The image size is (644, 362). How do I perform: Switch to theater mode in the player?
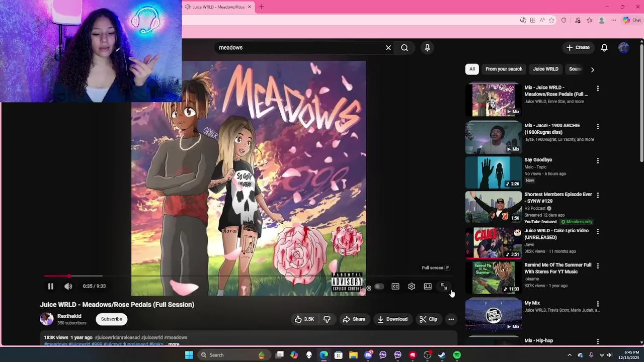coord(428,286)
